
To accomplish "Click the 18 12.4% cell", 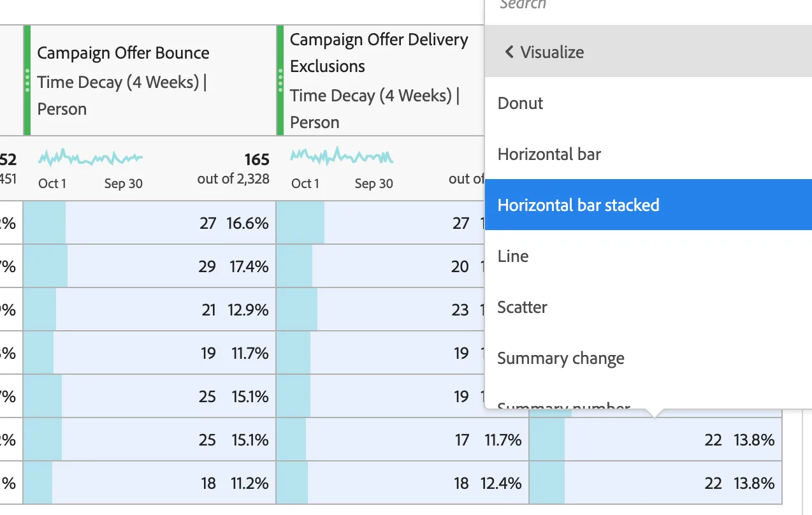I will [403, 483].
